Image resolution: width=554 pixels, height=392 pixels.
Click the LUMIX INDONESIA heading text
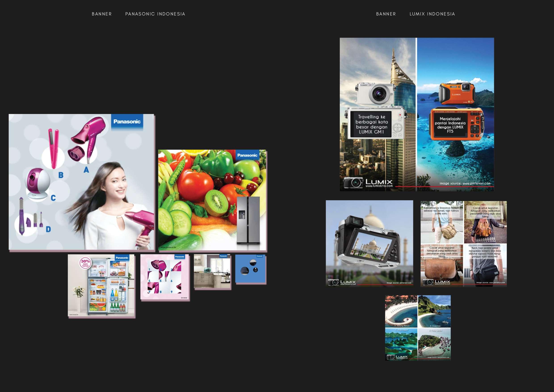pos(432,14)
